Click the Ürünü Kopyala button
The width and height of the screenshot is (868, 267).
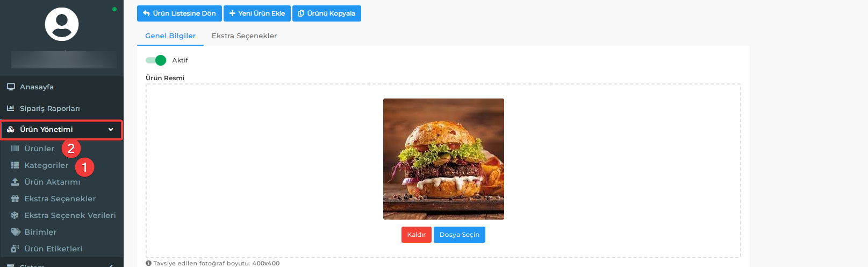[327, 13]
